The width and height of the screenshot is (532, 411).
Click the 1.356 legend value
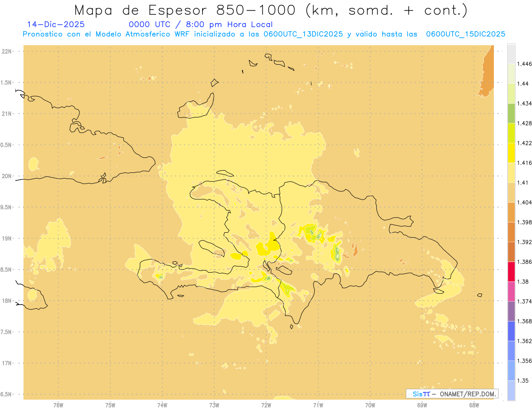[524, 361]
